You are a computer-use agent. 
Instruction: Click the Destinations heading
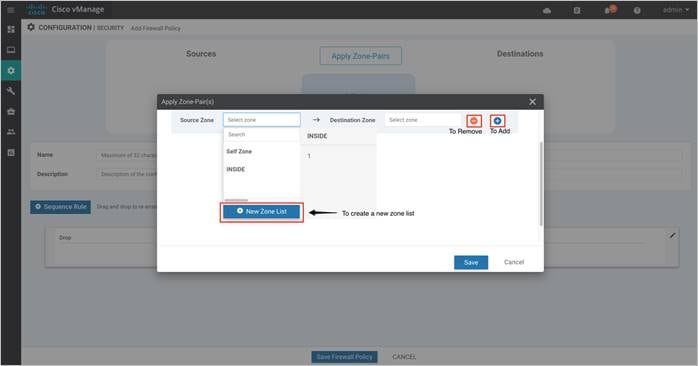520,53
